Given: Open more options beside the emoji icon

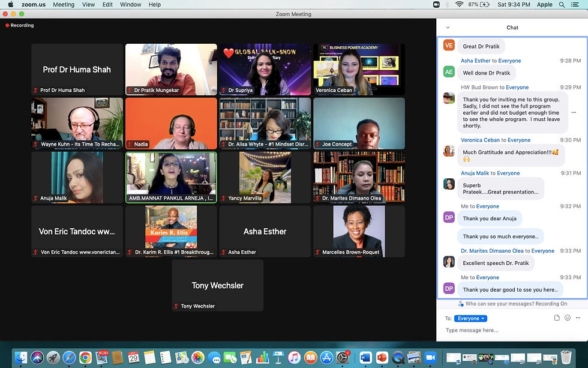Looking at the screenshot, I should tap(578, 318).
